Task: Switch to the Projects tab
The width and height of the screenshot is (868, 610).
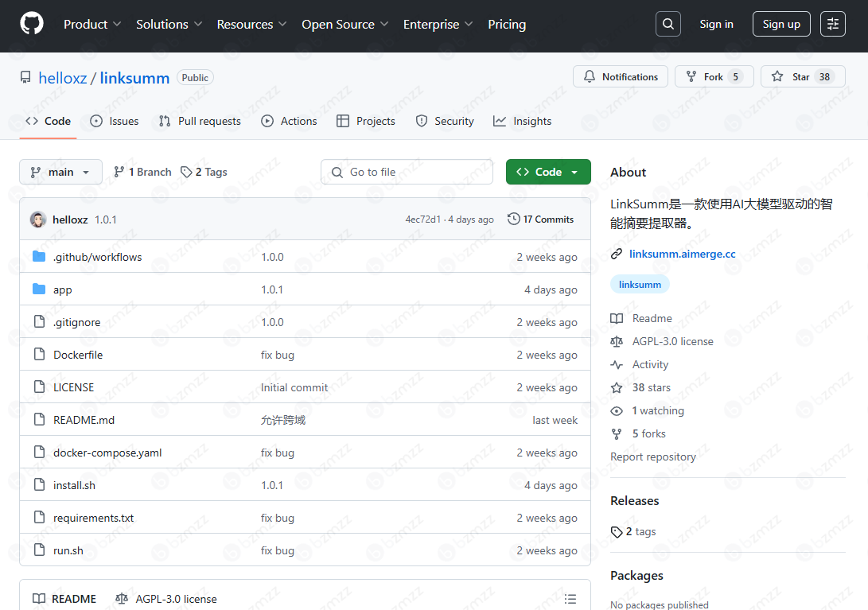Action: tap(366, 121)
